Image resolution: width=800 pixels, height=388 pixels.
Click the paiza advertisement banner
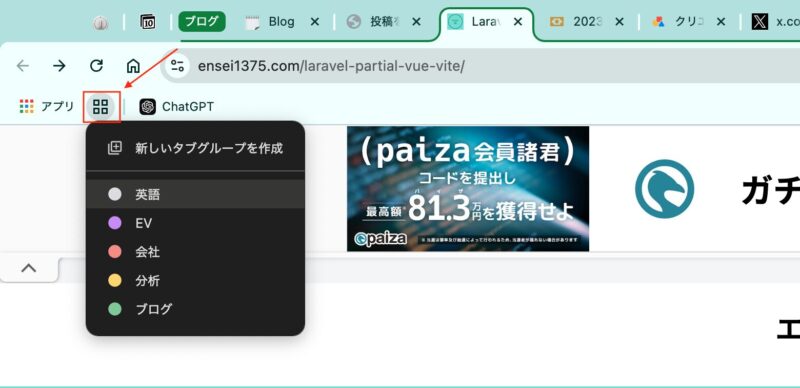[468, 188]
